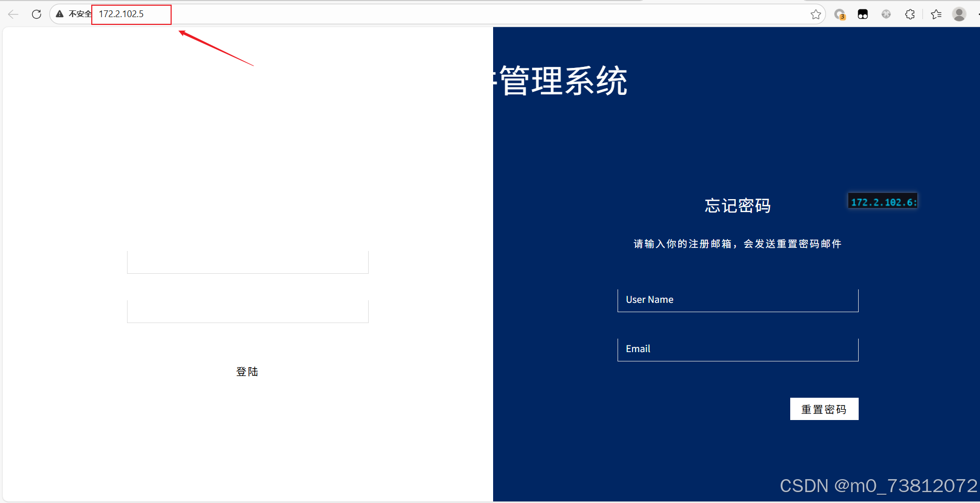Image resolution: width=980 pixels, height=503 pixels.
Task: Open the grey command-key extension icon
Action: pyautogui.click(x=886, y=14)
